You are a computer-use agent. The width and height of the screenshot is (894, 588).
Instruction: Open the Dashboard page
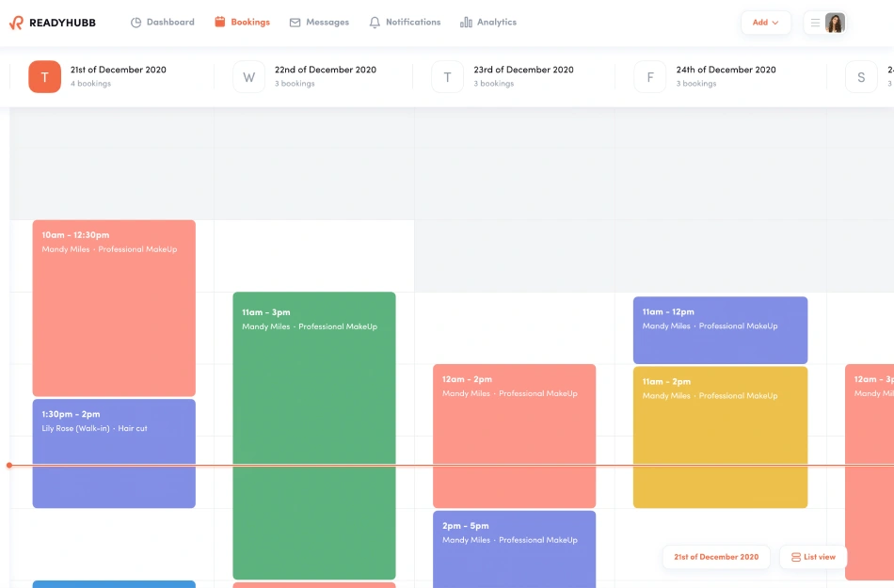click(x=162, y=23)
